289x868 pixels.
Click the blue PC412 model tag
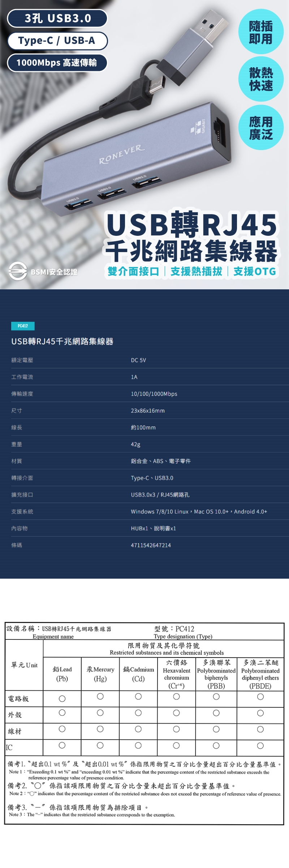[23, 326]
